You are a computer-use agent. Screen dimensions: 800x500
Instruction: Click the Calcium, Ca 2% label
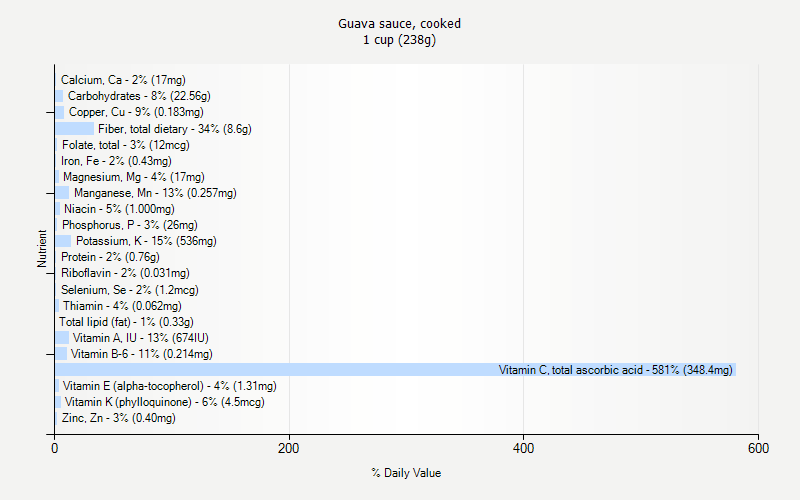click(x=123, y=80)
